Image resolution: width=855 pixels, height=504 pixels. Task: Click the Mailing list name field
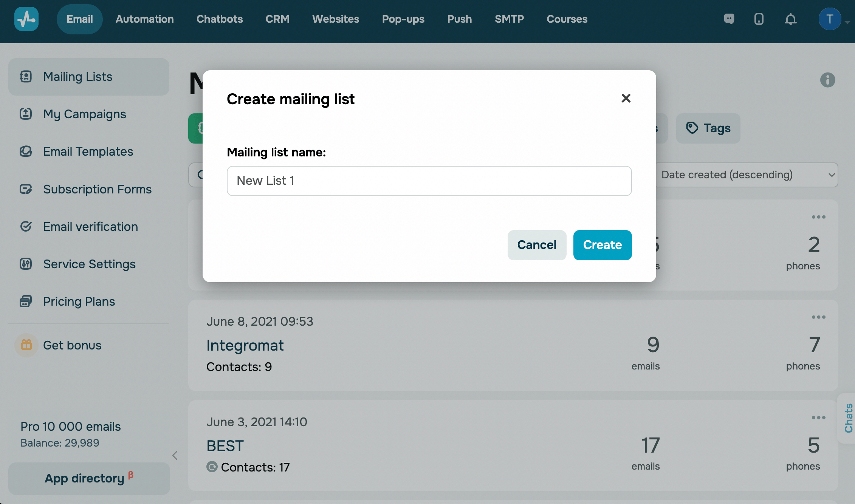click(x=429, y=181)
